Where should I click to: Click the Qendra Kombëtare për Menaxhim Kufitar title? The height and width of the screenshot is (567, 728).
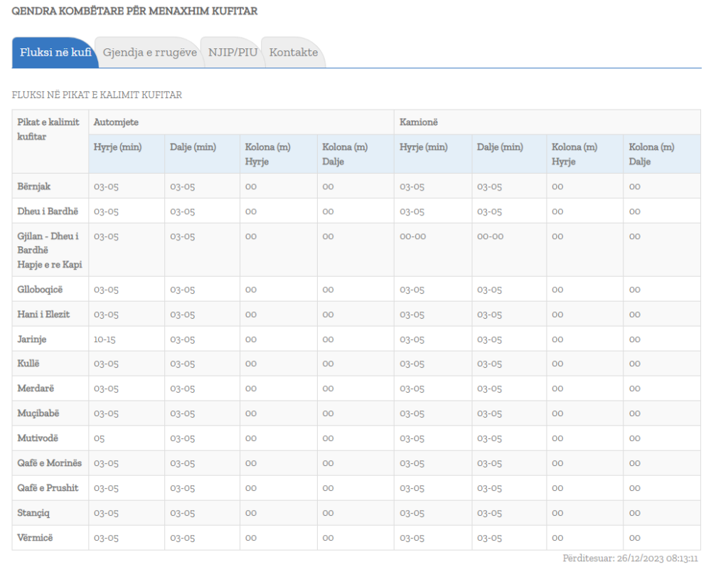(x=134, y=11)
